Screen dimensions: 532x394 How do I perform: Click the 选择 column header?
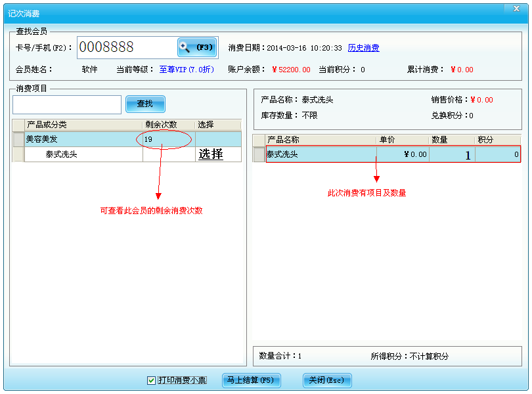pyautogui.click(x=218, y=125)
